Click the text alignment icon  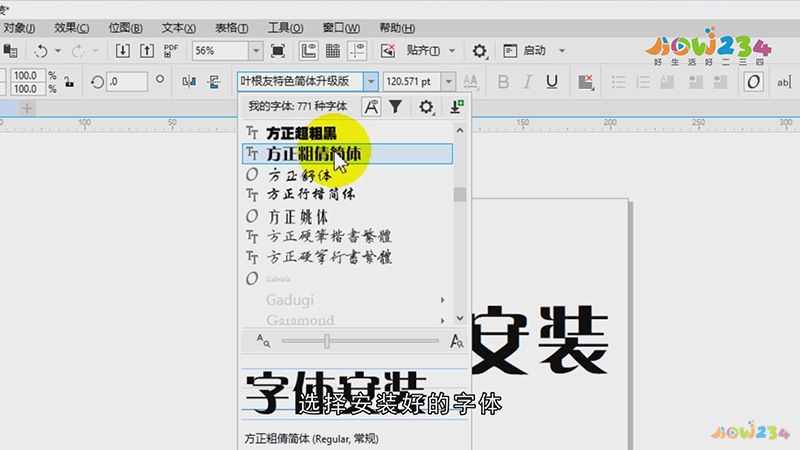tap(586, 82)
